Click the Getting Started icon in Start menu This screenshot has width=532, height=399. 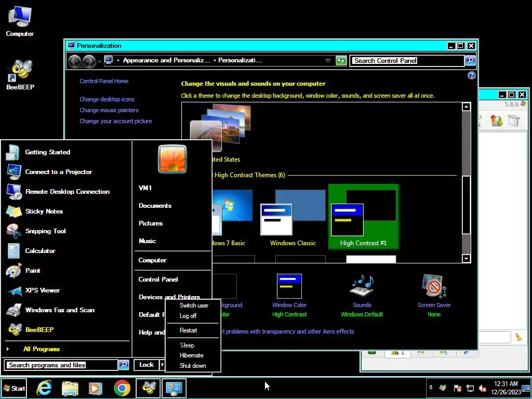13,152
